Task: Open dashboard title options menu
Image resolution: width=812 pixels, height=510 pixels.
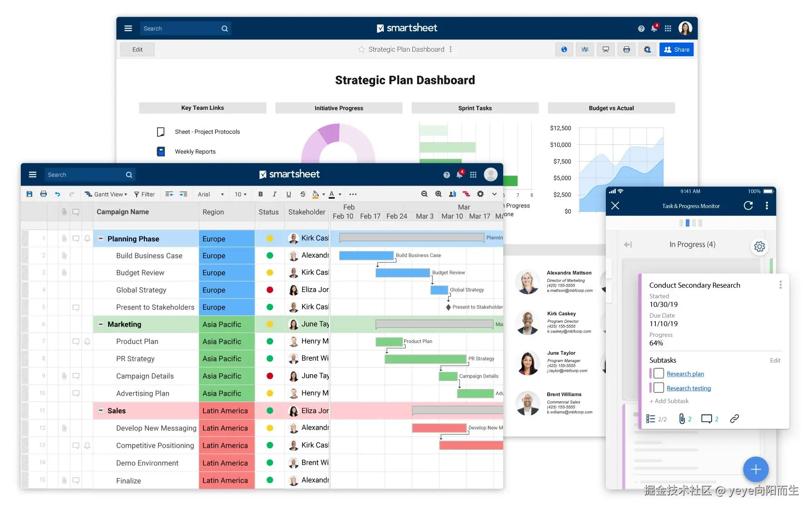Action: (x=451, y=49)
